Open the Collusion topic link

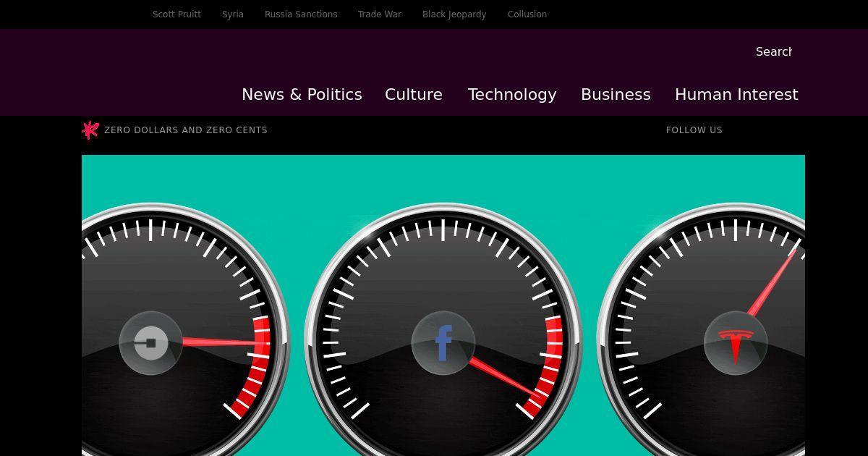click(x=527, y=14)
